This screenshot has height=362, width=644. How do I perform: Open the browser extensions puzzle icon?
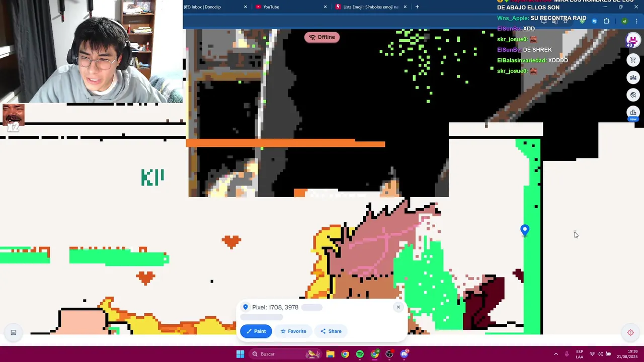point(606,21)
